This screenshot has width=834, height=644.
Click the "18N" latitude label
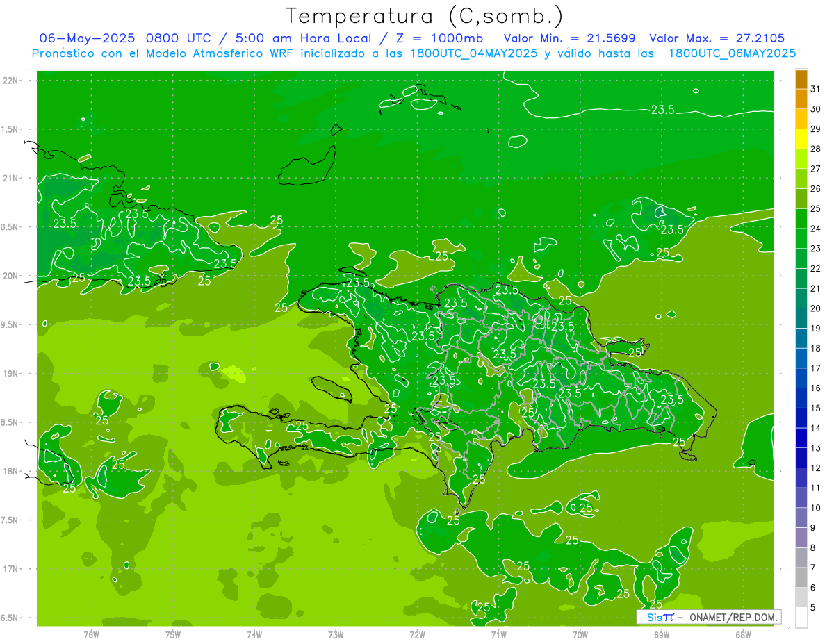(11, 471)
